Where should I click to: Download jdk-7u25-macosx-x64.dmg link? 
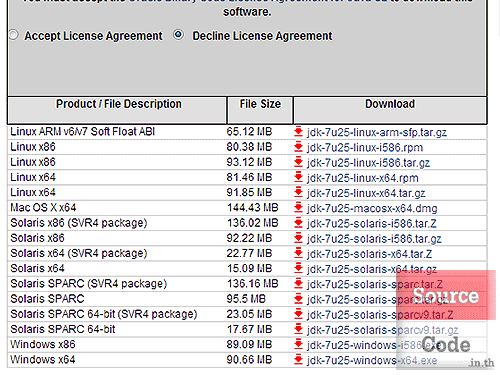(372, 209)
